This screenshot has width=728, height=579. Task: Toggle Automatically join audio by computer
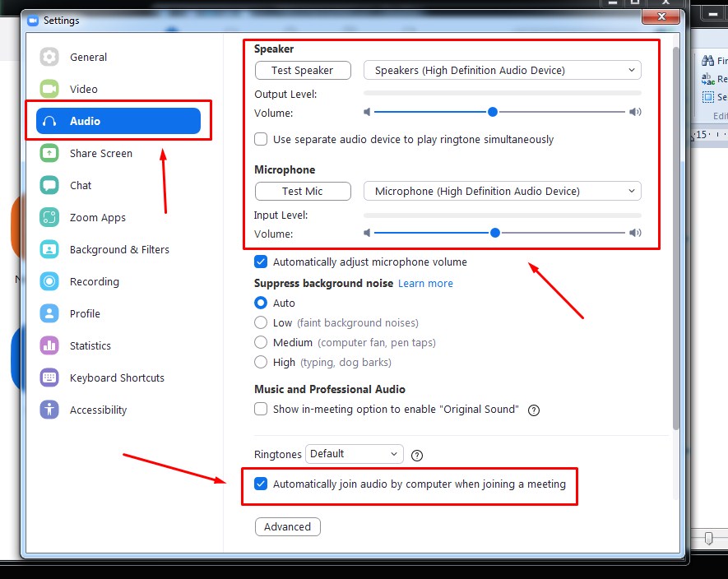pyautogui.click(x=261, y=484)
